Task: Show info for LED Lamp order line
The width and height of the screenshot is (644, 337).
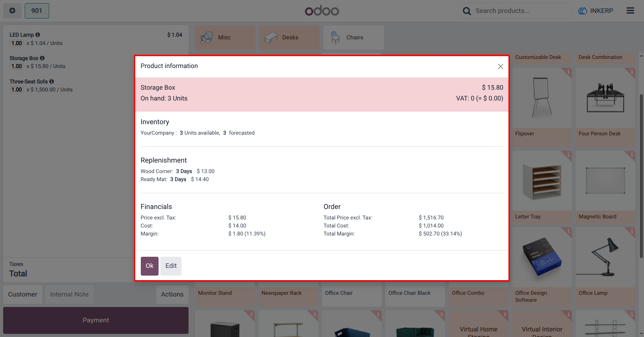Action: click(x=38, y=35)
